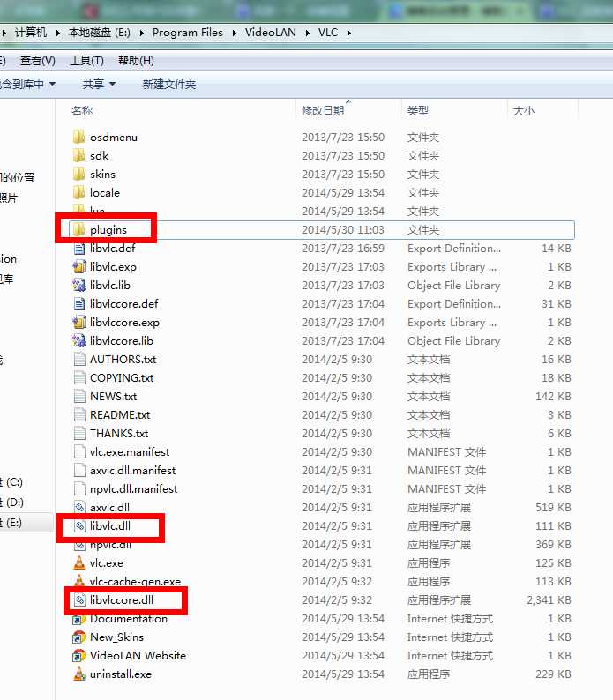The width and height of the screenshot is (613, 700).
Task: Select the plugins folder icon
Action: [79, 229]
